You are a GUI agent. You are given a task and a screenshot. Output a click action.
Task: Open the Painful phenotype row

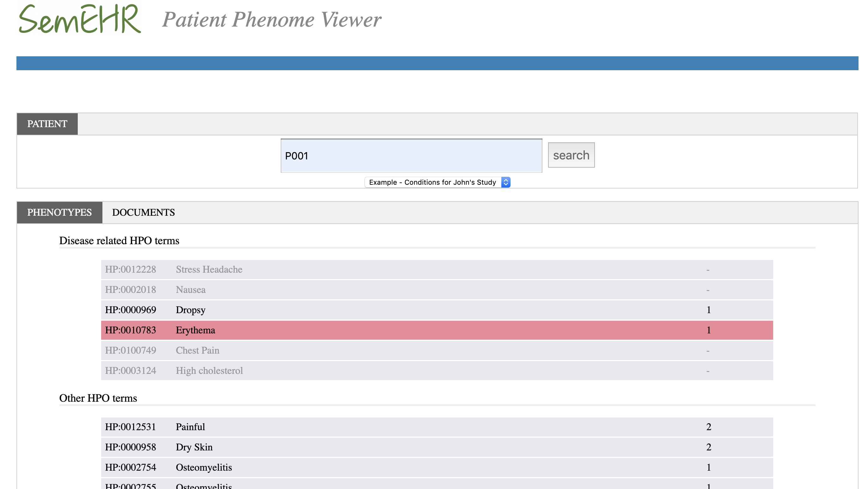tap(437, 427)
